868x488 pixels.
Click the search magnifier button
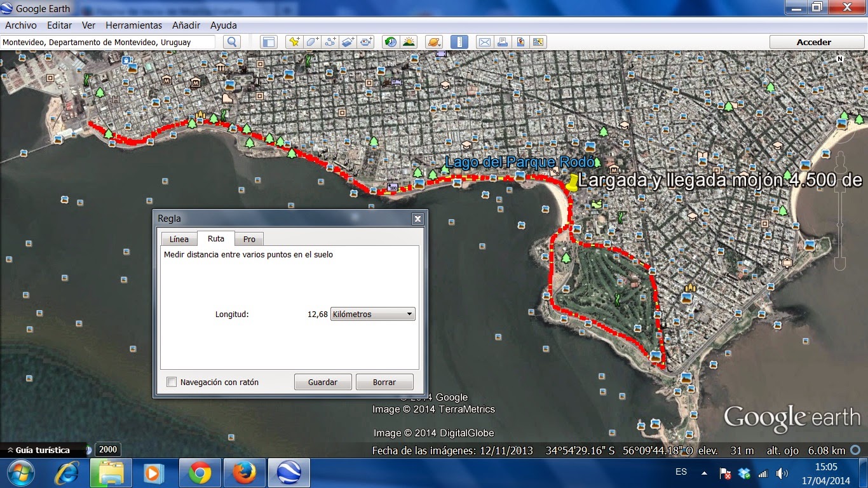pos(232,42)
